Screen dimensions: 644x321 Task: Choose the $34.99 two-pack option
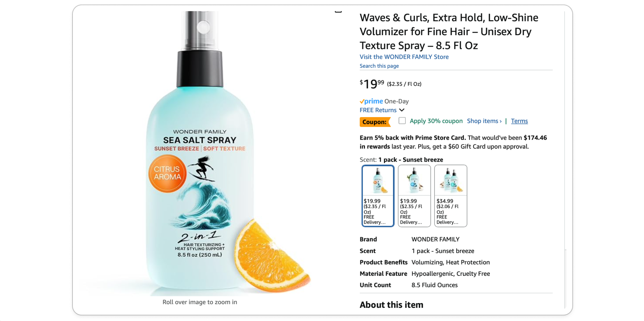pos(451,196)
